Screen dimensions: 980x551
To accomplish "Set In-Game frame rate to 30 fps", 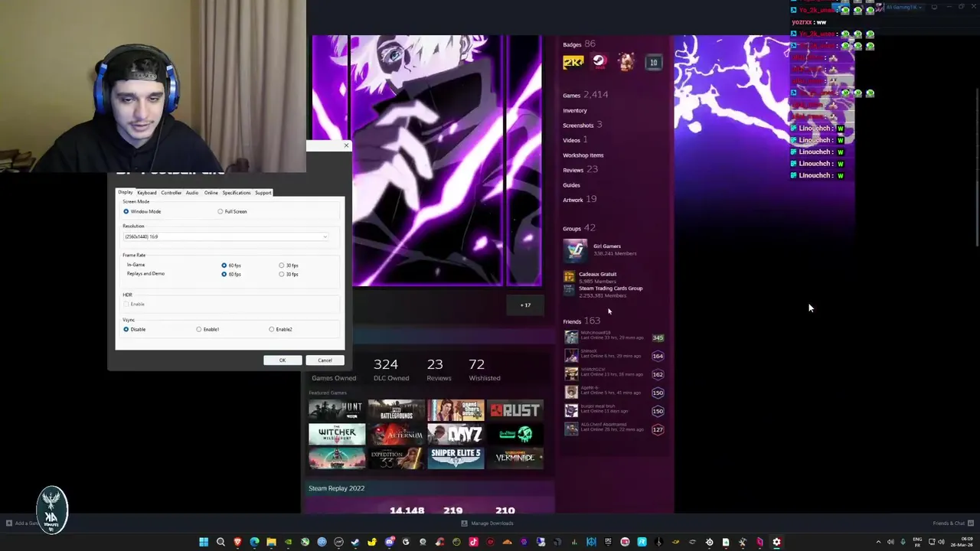I will click(282, 265).
